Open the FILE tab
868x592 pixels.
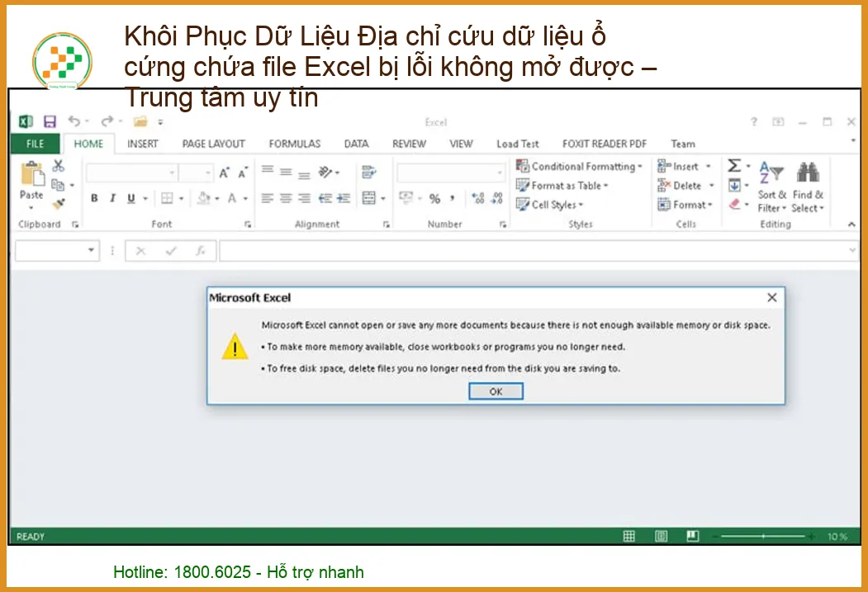(x=35, y=144)
